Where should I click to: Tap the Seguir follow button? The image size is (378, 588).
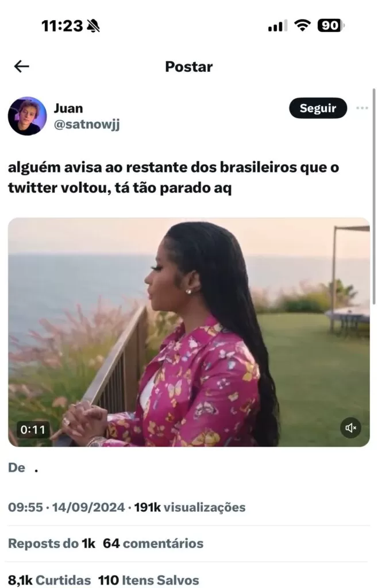coord(318,108)
